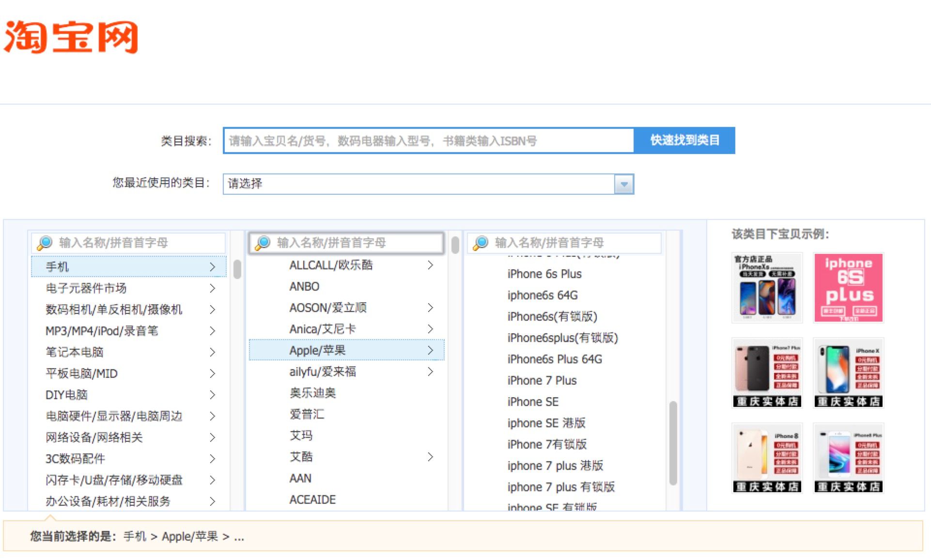Click the dropdown arrow beside 请选择
Viewport: 931px width, 560px height.
pyautogui.click(x=624, y=184)
